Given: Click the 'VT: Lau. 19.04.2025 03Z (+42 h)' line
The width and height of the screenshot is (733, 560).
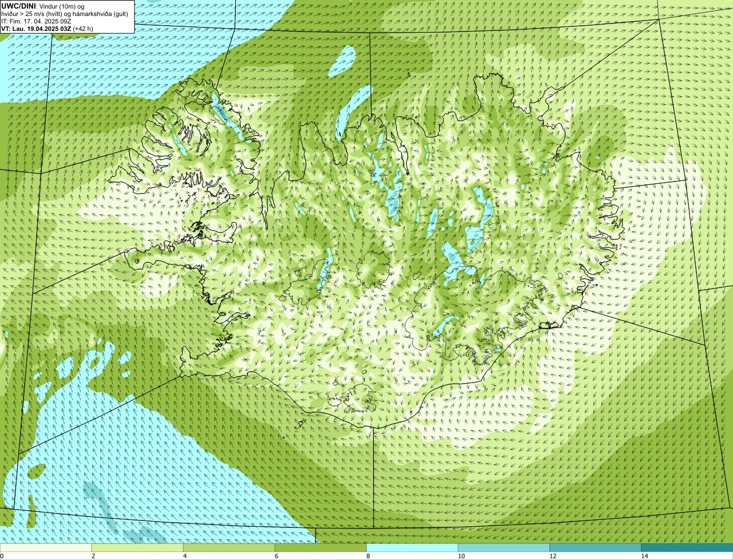Looking at the screenshot, I should pos(47,28).
